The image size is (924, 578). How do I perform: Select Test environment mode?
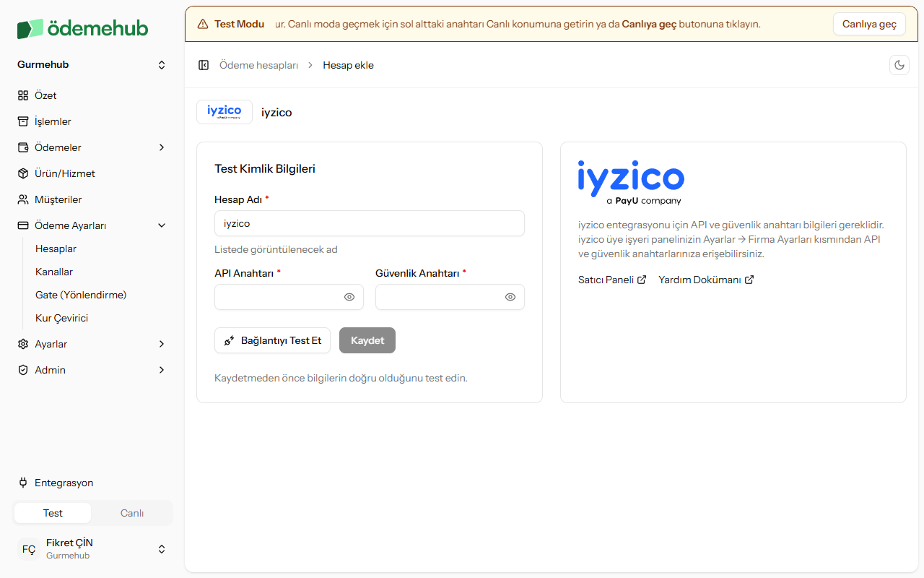click(x=53, y=513)
